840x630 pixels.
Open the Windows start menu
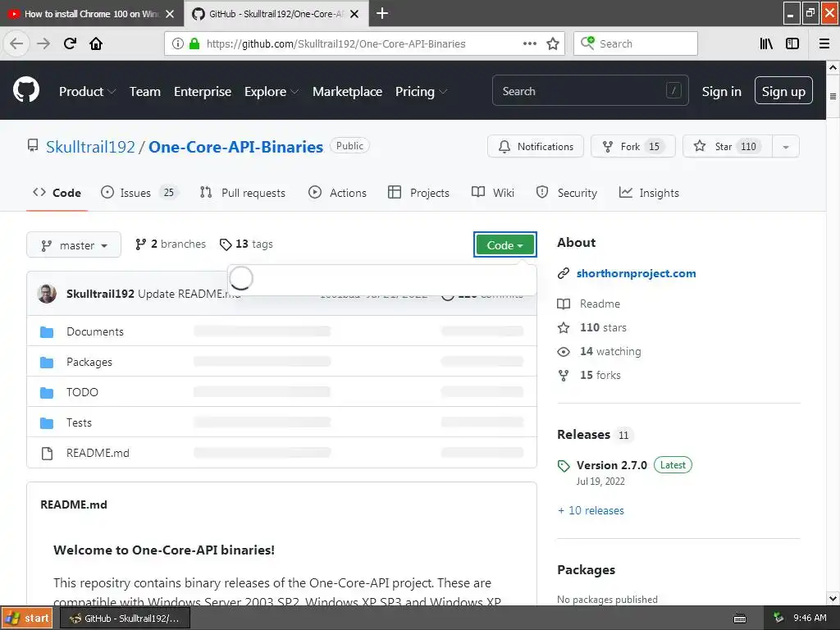27,619
